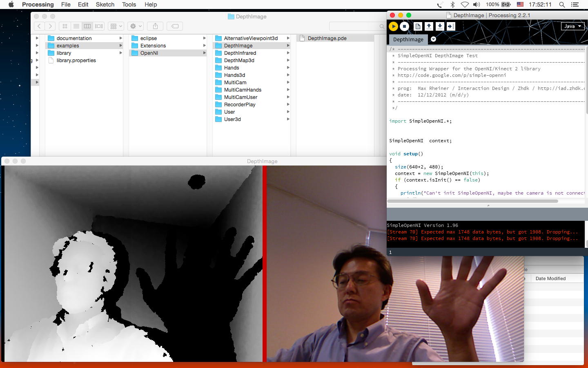Open Spotlight search in the menu bar
Image resolution: width=588 pixels, height=368 pixels.
click(562, 4)
